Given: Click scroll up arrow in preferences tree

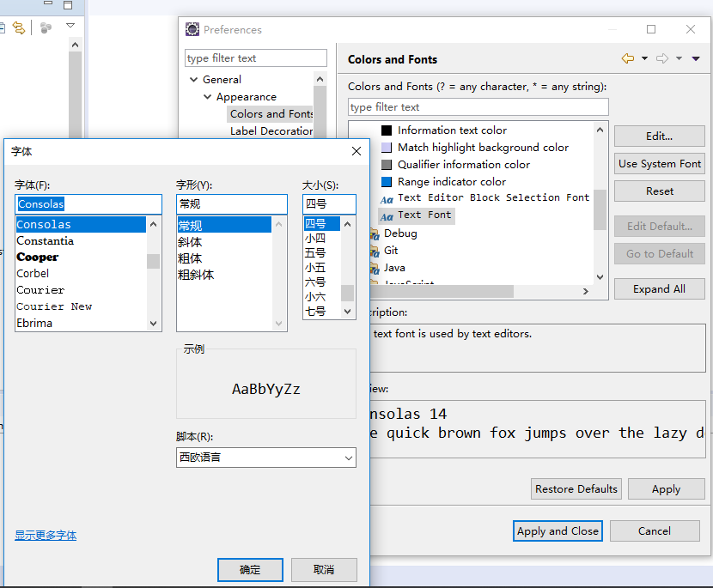Looking at the screenshot, I should pos(320,80).
